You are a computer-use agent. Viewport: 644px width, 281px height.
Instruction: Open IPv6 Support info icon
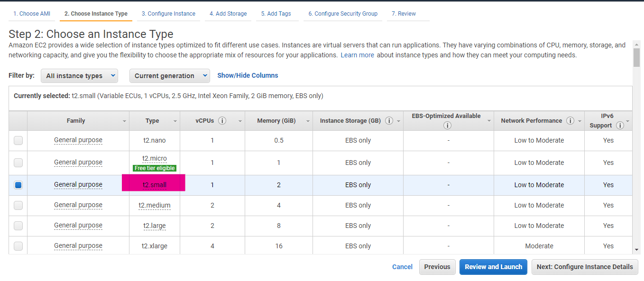click(x=620, y=126)
